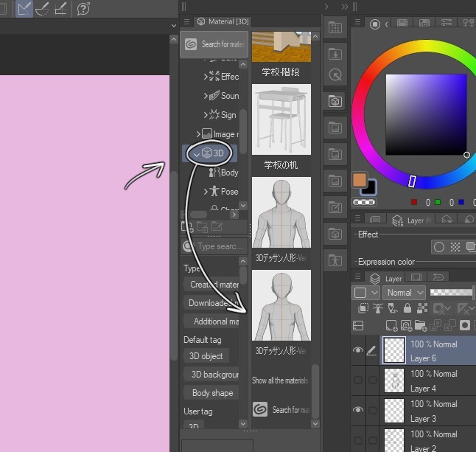Open the pose figure material folder icon
This screenshot has width=476, height=452.
[335, 260]
